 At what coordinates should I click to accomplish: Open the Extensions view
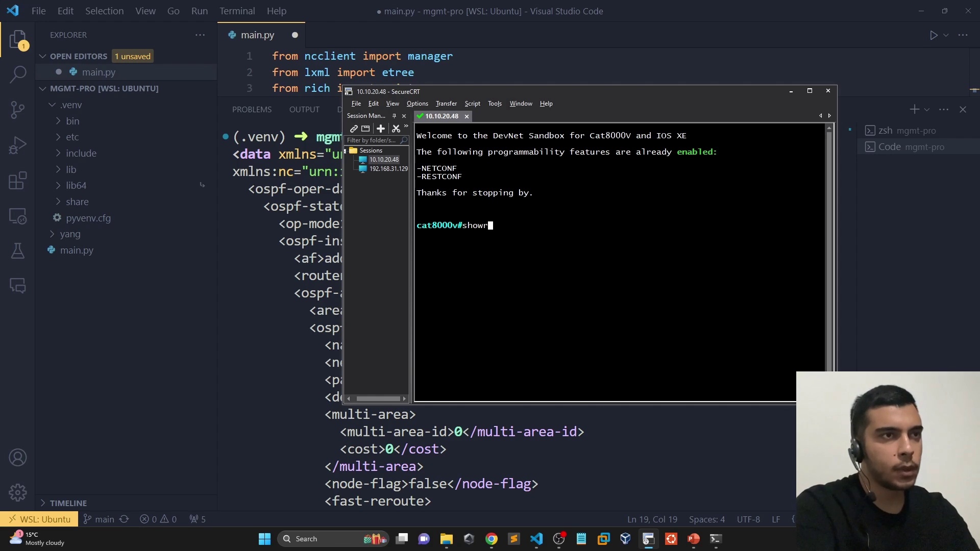coord(18,180)
